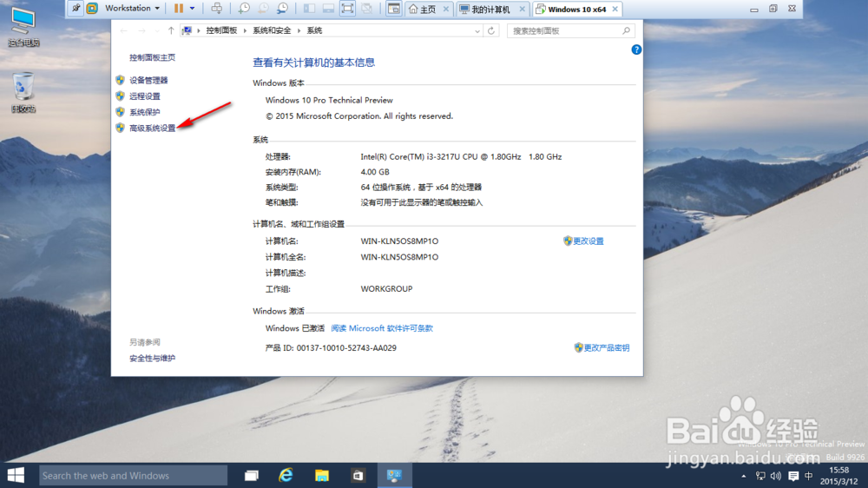The width and height of the screenshot is (868, 488).
Task: Click the 4.00 GB RAM value
Action: (x=375, y=172)
